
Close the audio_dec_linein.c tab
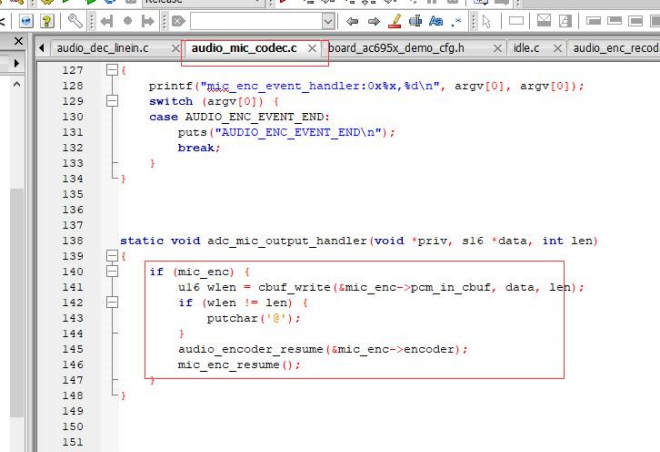click(176, 49)
